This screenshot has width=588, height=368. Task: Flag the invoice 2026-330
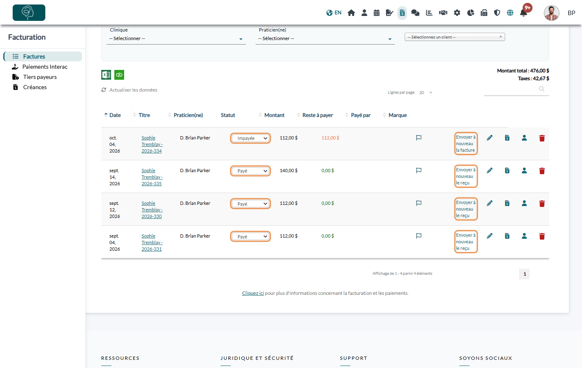pos(419,203)
